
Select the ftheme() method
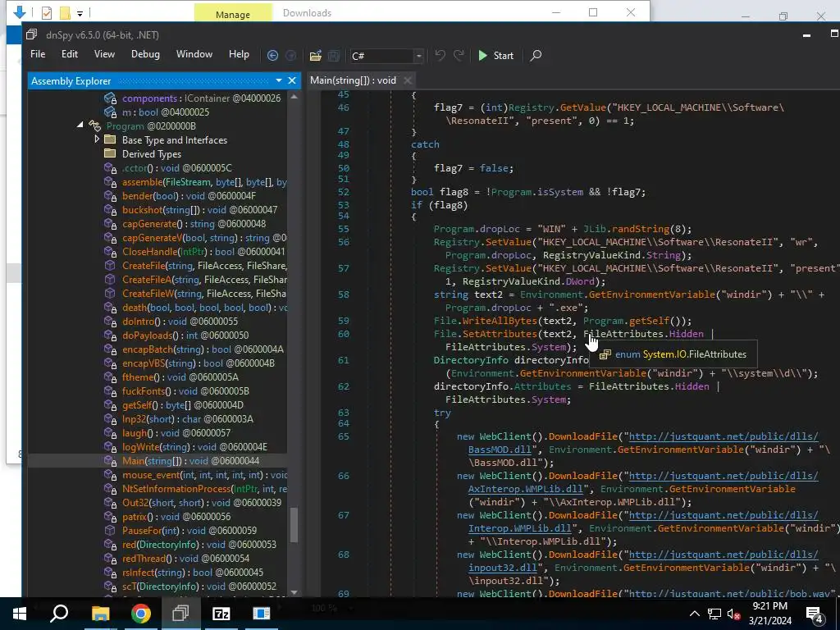pos(180,377)
